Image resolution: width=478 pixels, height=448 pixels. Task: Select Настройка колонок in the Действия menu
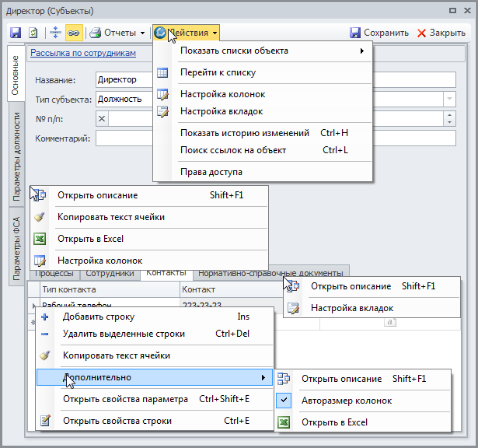(222, 94)
